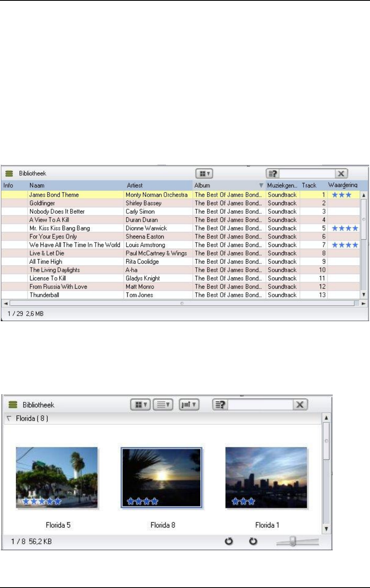Rotate photo counterclockwise

coord(229,541)
